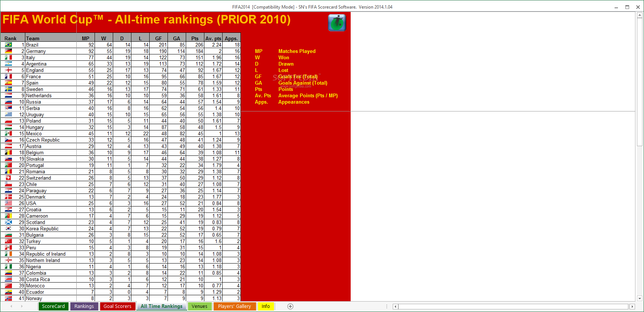
Task: Click previous sheet navigation arrow
Action: pyautogui.click(x=11, y=306)
